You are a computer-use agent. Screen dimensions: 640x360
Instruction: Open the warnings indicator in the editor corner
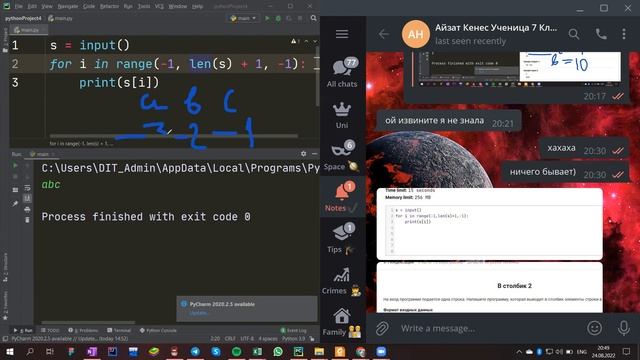coord(296,41)
